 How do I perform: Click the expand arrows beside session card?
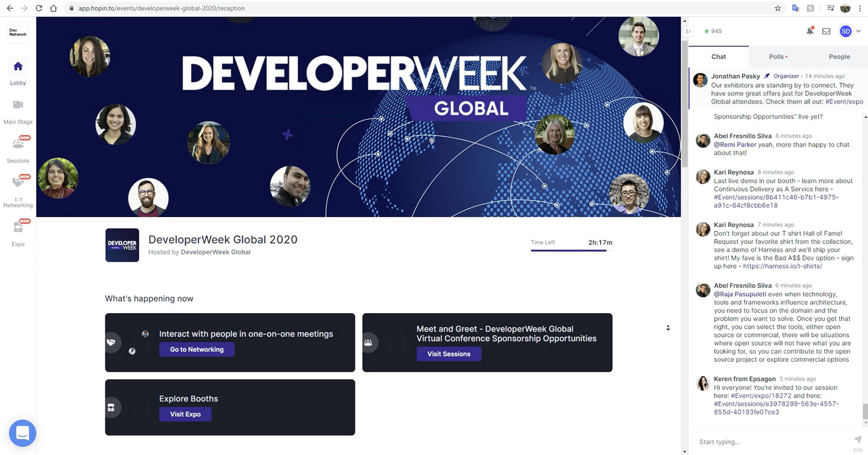click(x=668, y=328)
